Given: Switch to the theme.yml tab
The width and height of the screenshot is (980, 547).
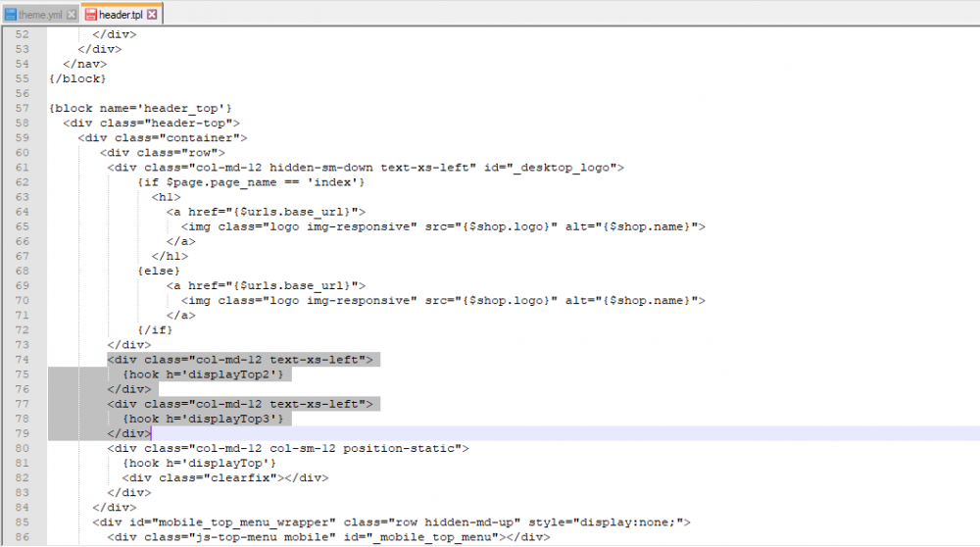Looking at the screenshot, I should click(40, 15).
